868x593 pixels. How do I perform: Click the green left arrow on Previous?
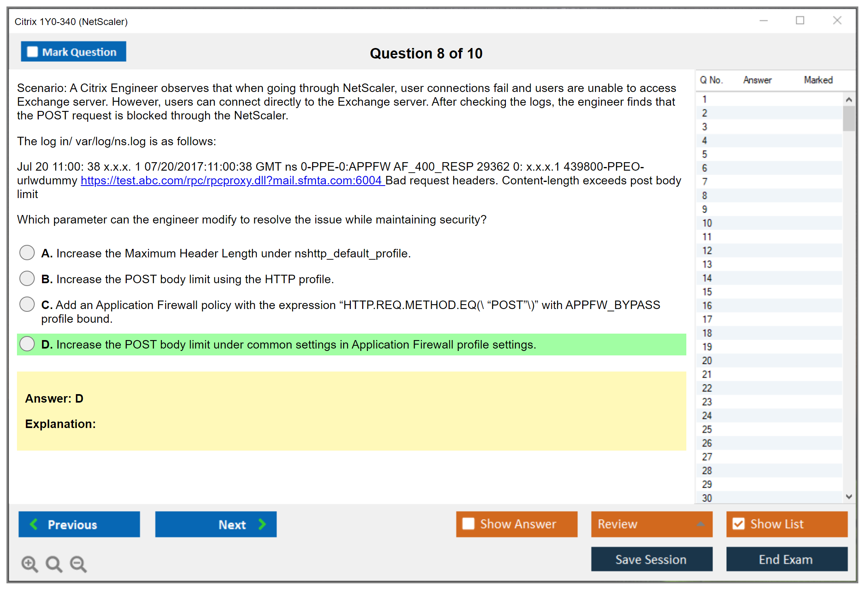pos(34,524)
